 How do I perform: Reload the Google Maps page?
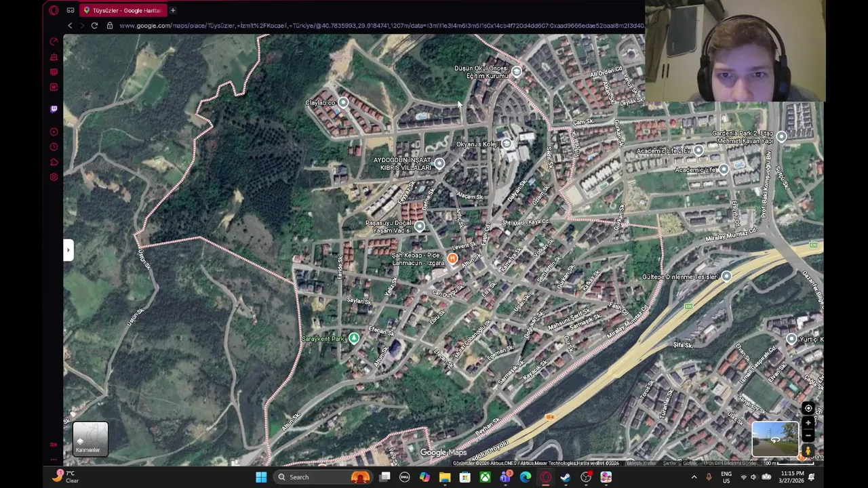(x=94, y=26)
